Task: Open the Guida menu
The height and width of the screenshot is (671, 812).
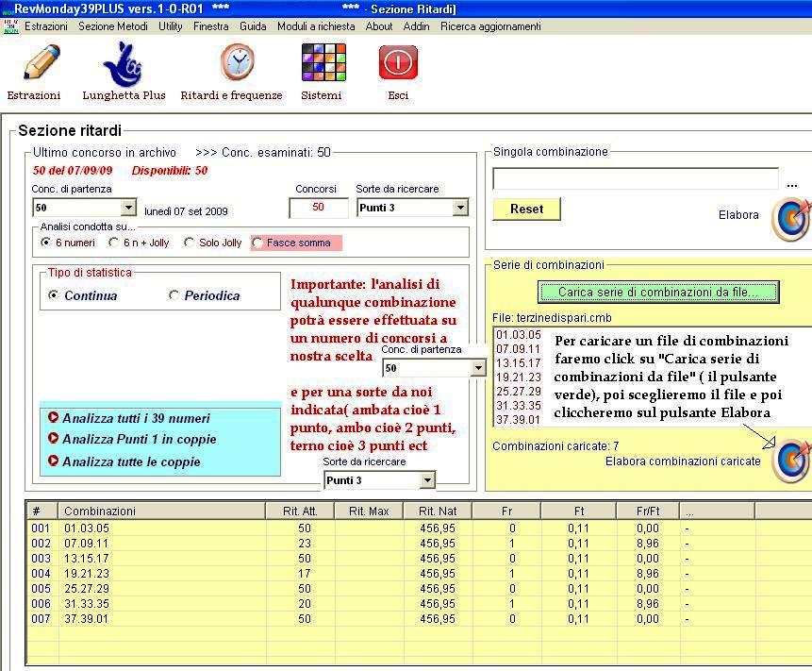Action: (253, 26)
